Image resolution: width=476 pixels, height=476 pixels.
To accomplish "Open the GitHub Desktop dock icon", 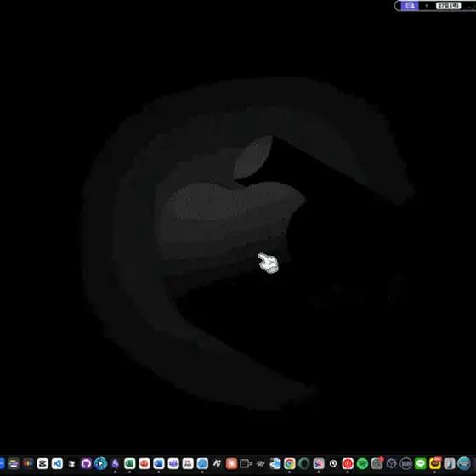I will tap(86, 463).
